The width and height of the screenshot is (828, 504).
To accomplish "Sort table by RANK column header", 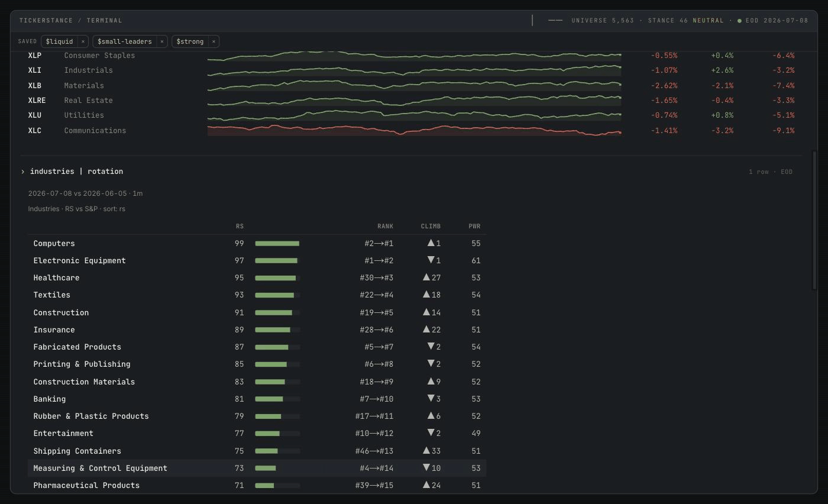I will [x=385, y=226].
